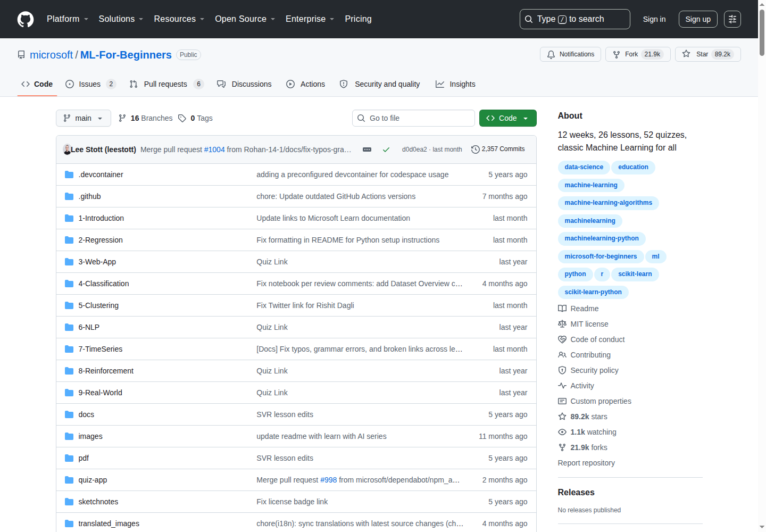766x532 pixels.
Task: Open the main branch dropdown
Action: coord(84,118)
